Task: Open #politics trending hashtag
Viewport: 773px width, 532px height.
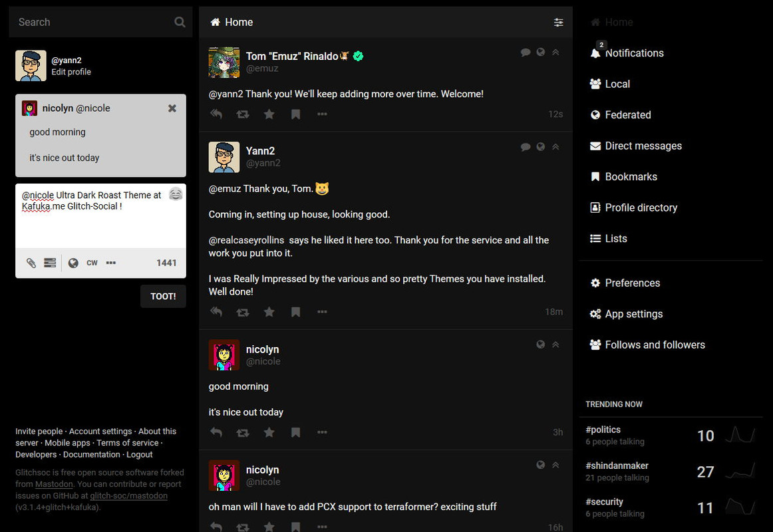Action: click(603, 430)
